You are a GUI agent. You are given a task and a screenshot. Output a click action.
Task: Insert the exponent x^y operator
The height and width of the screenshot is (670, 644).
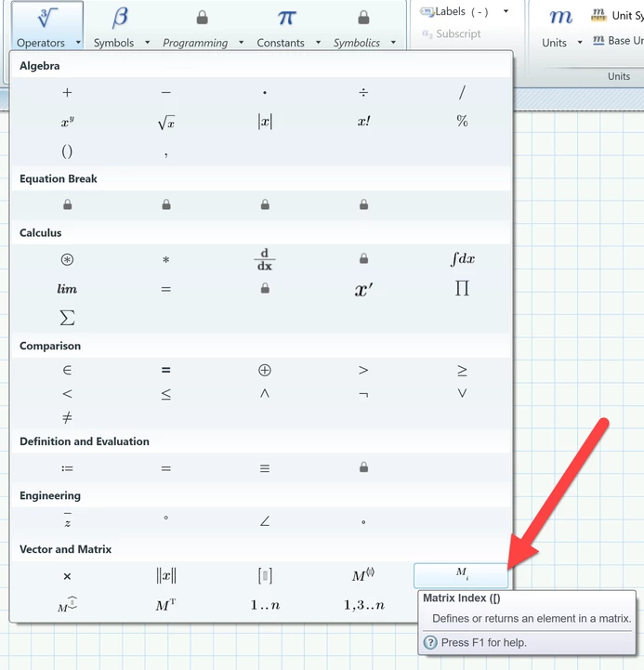coord(67,123)
